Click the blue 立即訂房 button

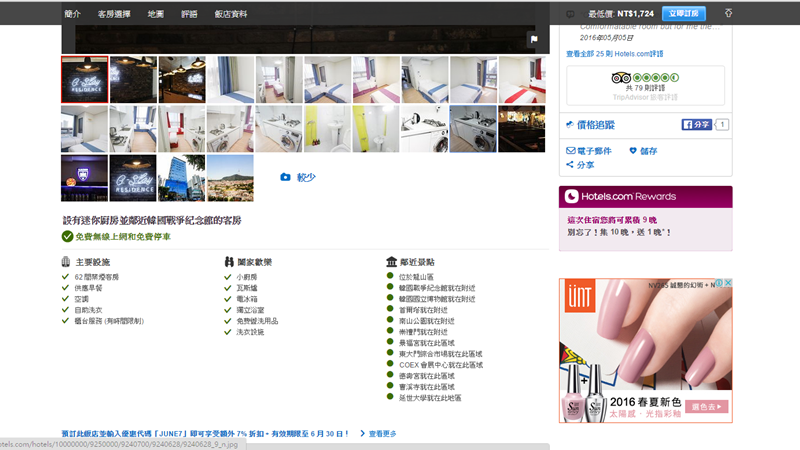click(684, 13)
